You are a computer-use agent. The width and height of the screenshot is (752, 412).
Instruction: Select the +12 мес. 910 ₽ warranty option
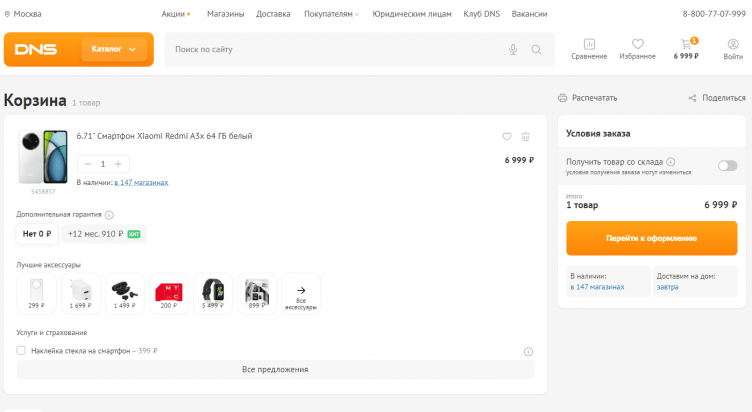click(x=103, y=234)
